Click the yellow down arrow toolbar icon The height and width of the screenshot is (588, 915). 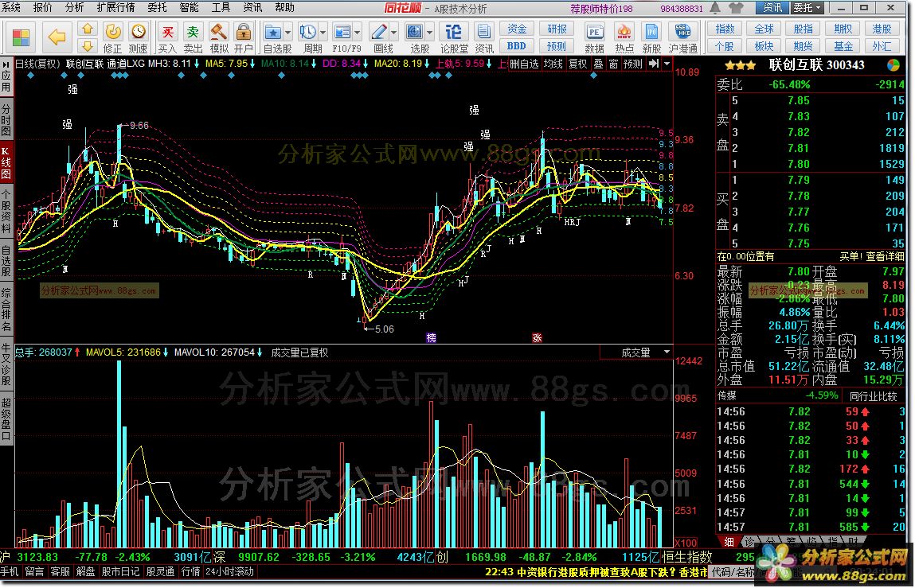(87, 45)
